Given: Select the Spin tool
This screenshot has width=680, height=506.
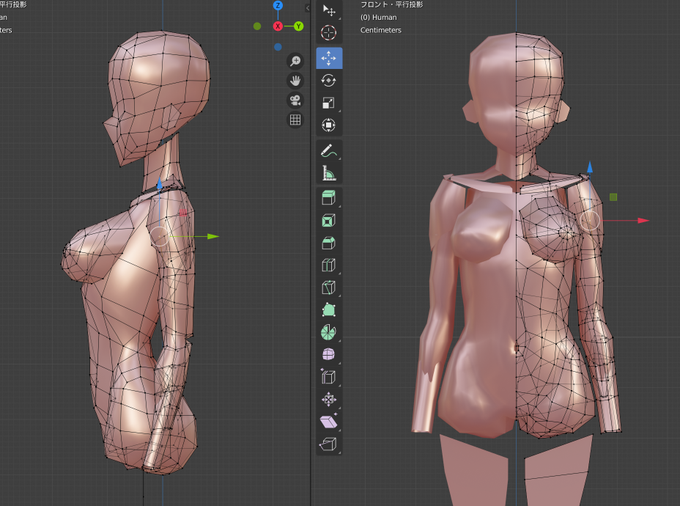Looking at the screenshot, I should coord(329,332).
